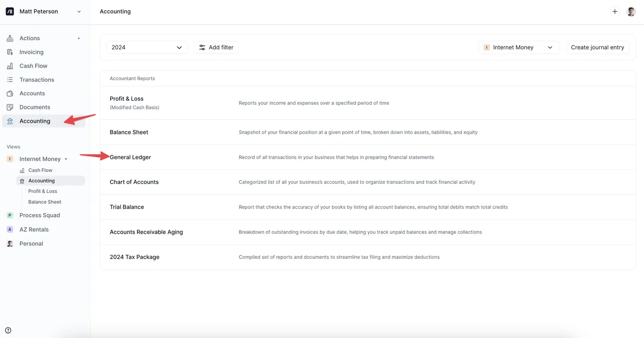The image size is (644, 338).
Task: Open the Process Squad view
Action: coord(40,216)
